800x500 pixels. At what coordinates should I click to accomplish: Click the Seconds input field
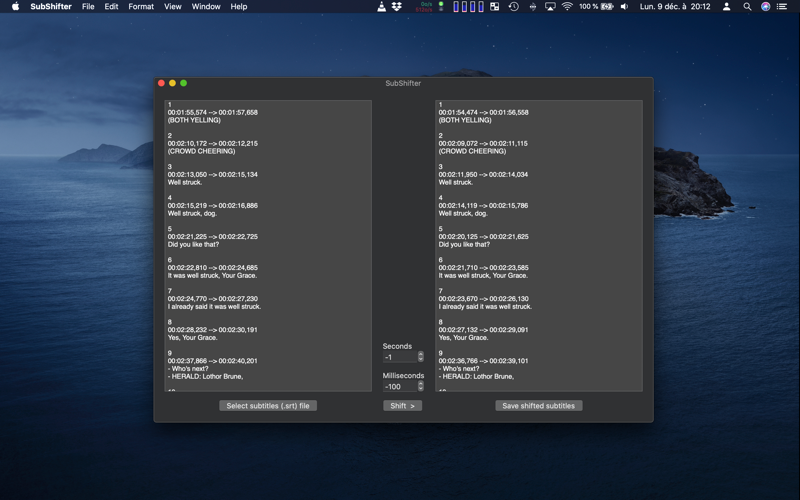pos(400,357)
